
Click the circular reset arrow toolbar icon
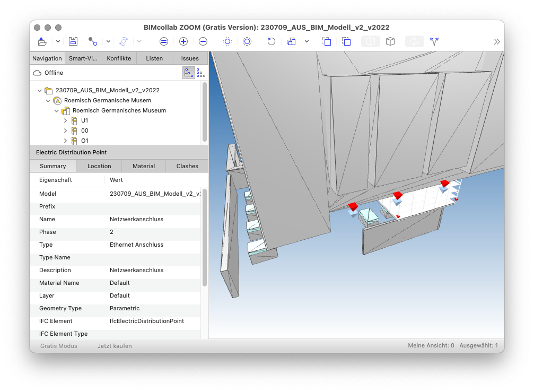click(x=271, y=41)
